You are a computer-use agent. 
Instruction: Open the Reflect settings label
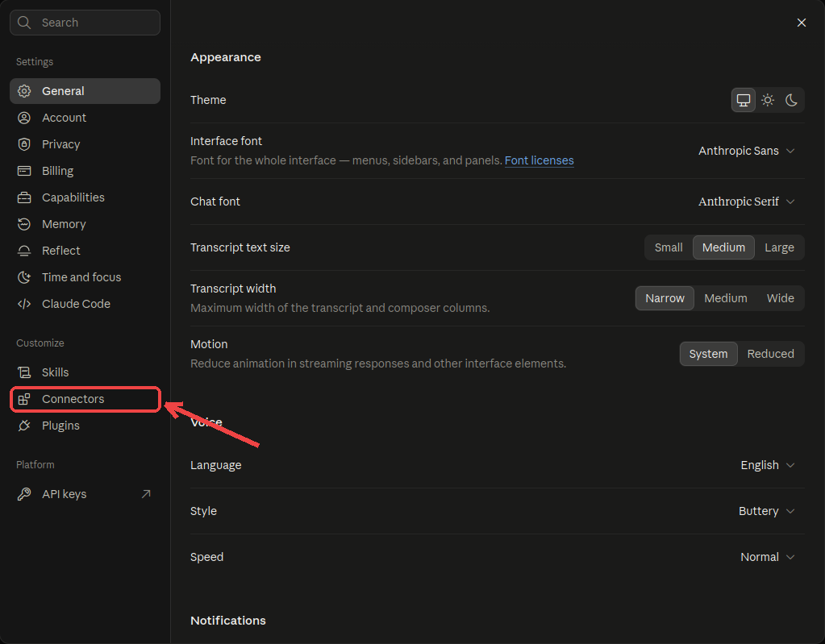(61, 251)
